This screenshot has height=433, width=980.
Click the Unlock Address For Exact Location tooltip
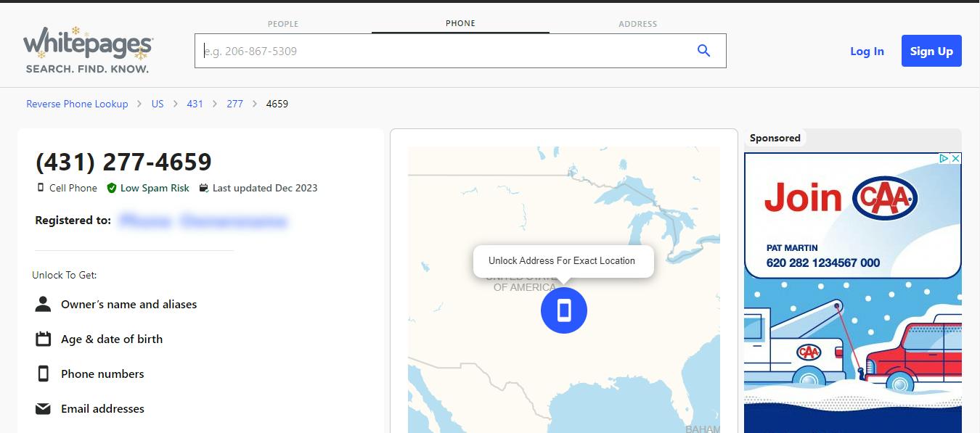pyautogui.click(x=563, y=261)
